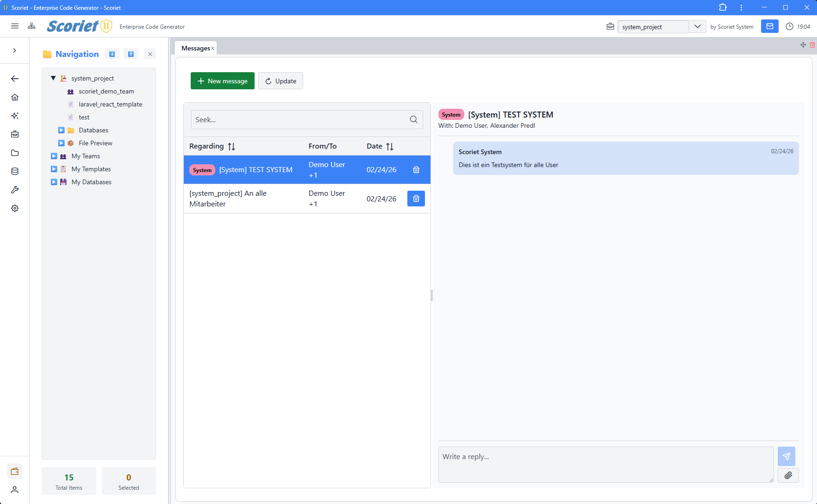This screenshot has width=817, height=504.
Task: Click the send reply paper plane icon
Action: pyautogui.click(x=786, y=456)
